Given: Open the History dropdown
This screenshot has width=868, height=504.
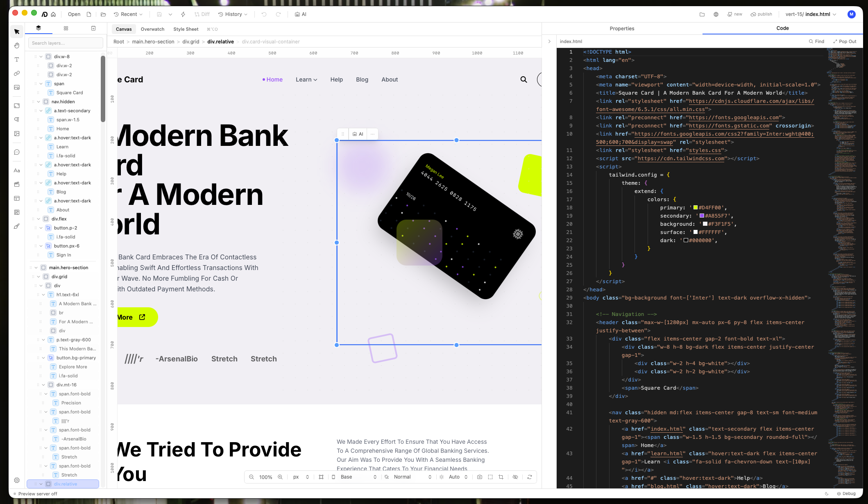Looking at the screenshot, I should (x=233, y=14).
